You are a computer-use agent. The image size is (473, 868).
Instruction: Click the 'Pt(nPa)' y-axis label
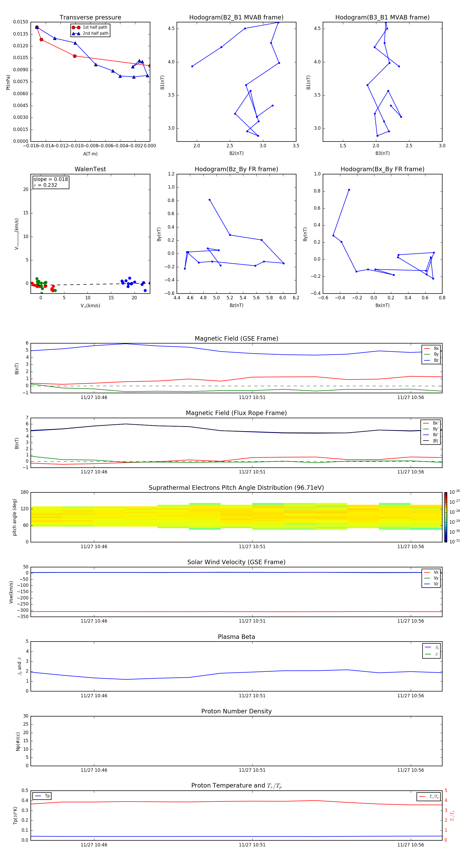point(8,82)
